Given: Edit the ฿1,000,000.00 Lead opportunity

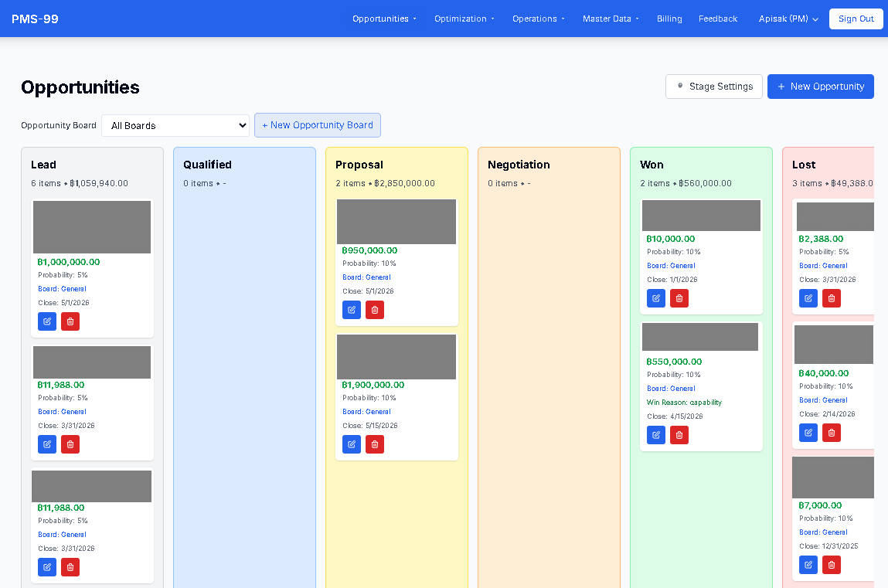Looking at the screenshot, I should 47,321.
